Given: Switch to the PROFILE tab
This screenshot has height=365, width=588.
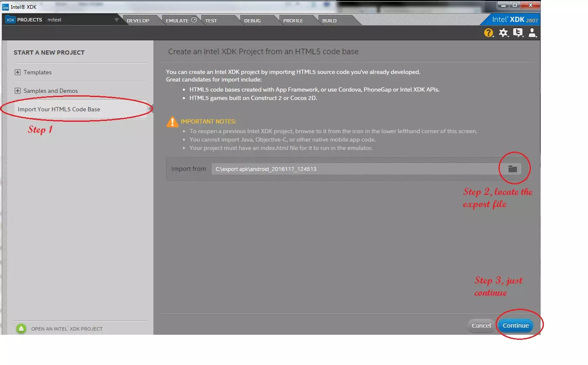Looking at the screenshot, I should [x=293, y=21].
